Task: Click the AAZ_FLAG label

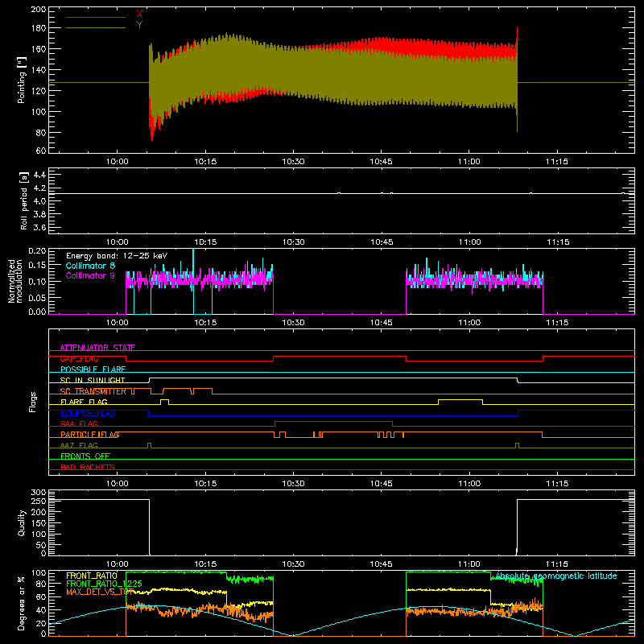Action: tap(79, 446)
